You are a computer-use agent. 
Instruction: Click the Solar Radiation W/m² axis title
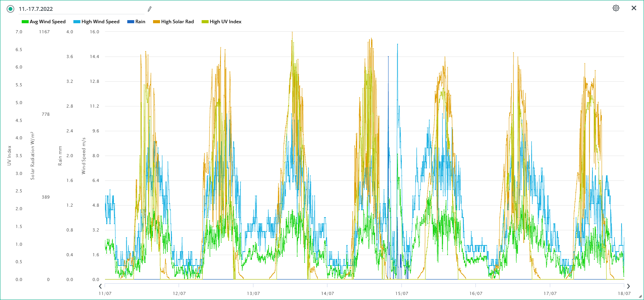(x=33, y=156)
